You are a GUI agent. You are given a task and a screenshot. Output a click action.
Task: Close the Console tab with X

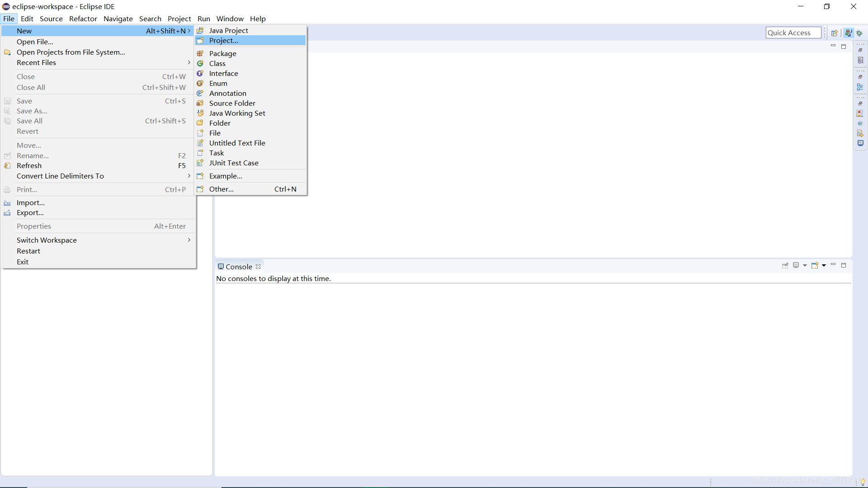258,267
